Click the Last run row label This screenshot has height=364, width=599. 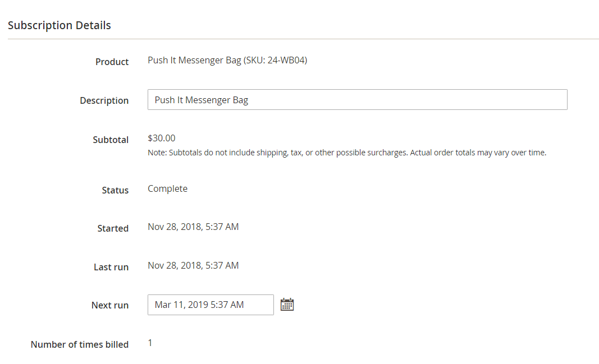pyautogui.click(x=111, y=267)
